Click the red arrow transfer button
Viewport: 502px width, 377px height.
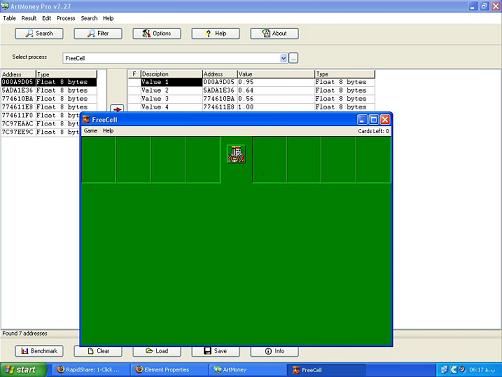(x=117, y=108)
